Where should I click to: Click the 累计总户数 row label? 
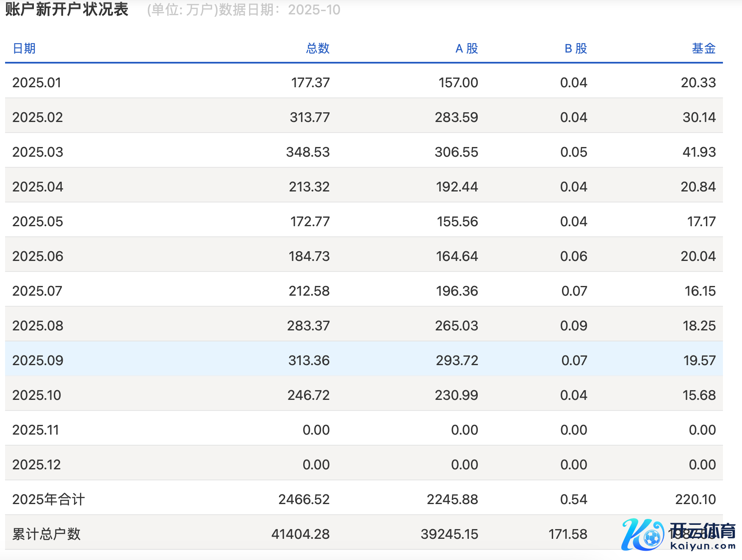[x=46, y=534]
